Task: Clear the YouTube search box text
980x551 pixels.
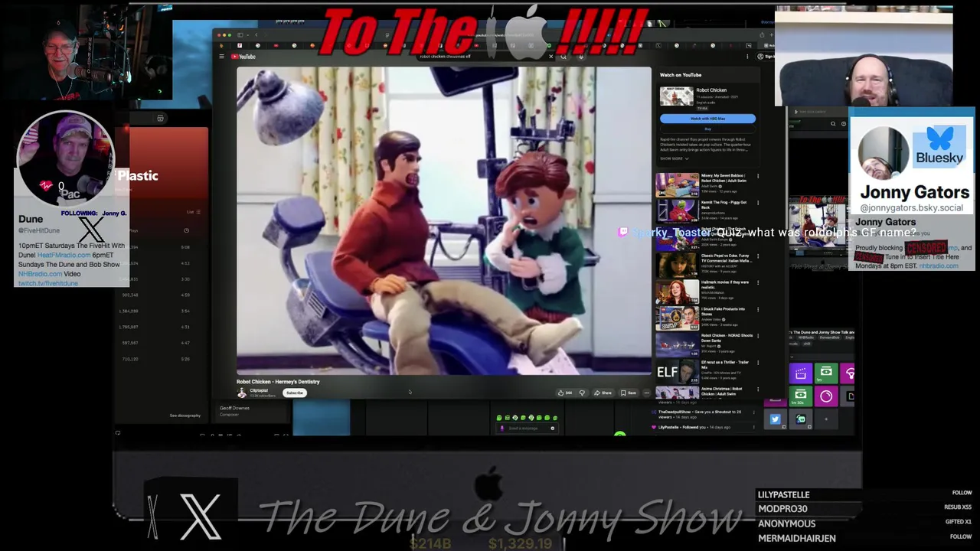Action: [x=550, y=57]
